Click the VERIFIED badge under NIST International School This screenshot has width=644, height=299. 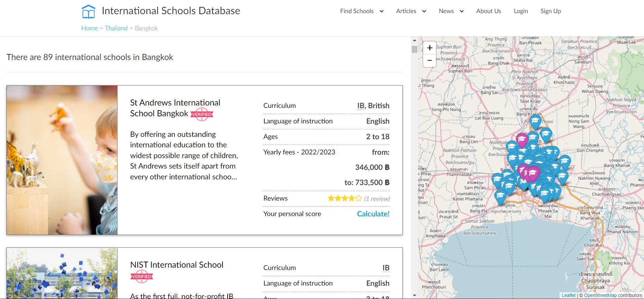coord(142,276)
